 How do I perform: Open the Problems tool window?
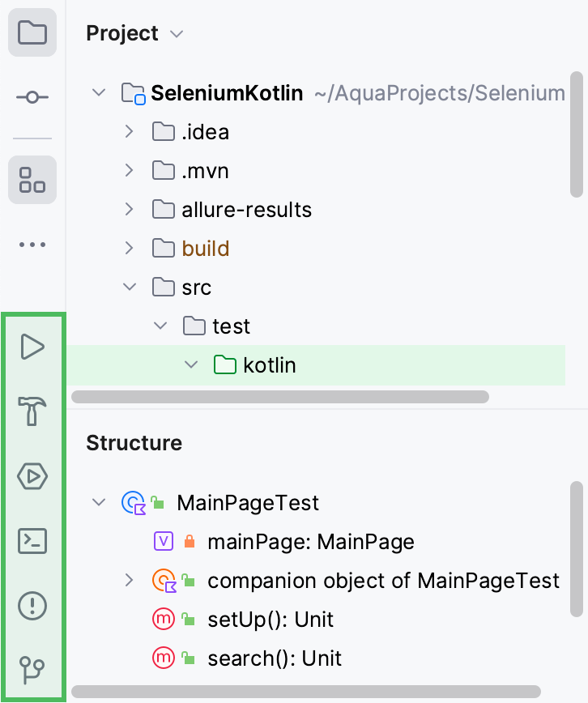(x=32, y=605)
